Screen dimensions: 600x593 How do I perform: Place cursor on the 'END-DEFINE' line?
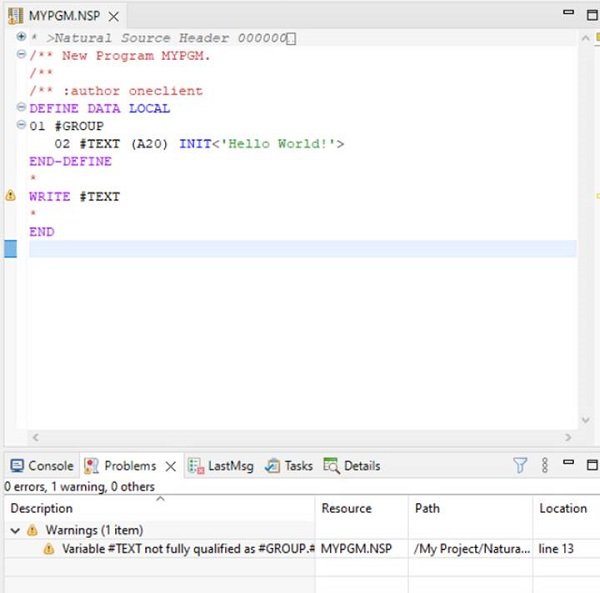(70, 161)
